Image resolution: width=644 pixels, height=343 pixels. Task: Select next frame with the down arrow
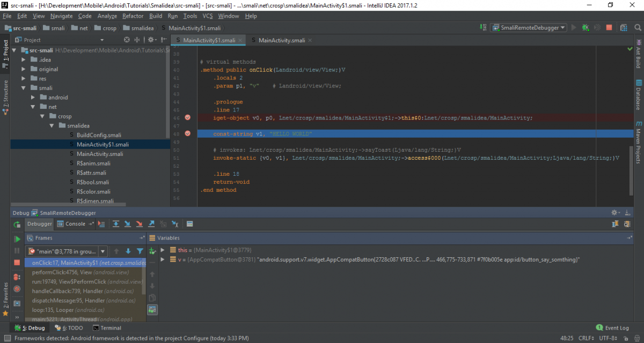pos(128,251)
